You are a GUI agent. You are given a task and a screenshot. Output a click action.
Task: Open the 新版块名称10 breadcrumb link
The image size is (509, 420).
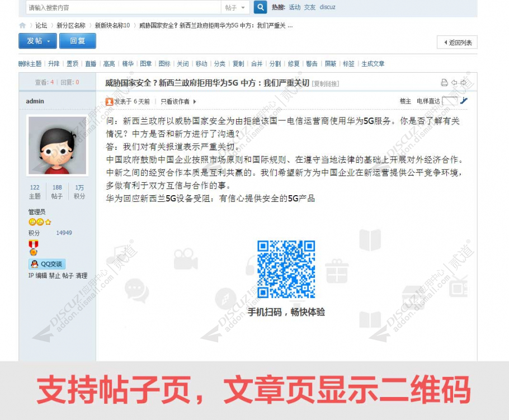[x=112, y=25]
